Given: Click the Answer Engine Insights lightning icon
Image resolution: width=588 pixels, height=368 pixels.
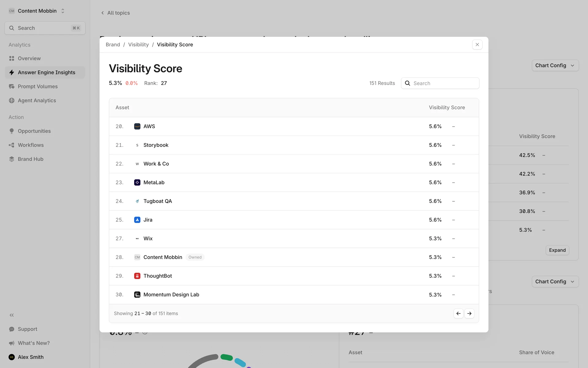Looking at the screenshot, I should [12, 72].
